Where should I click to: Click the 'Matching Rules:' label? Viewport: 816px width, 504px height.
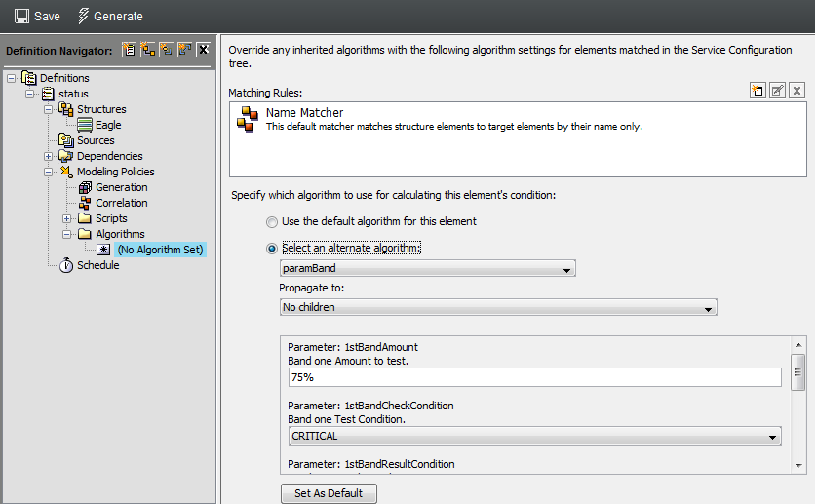pyautogui.click(x=265, y=94)
